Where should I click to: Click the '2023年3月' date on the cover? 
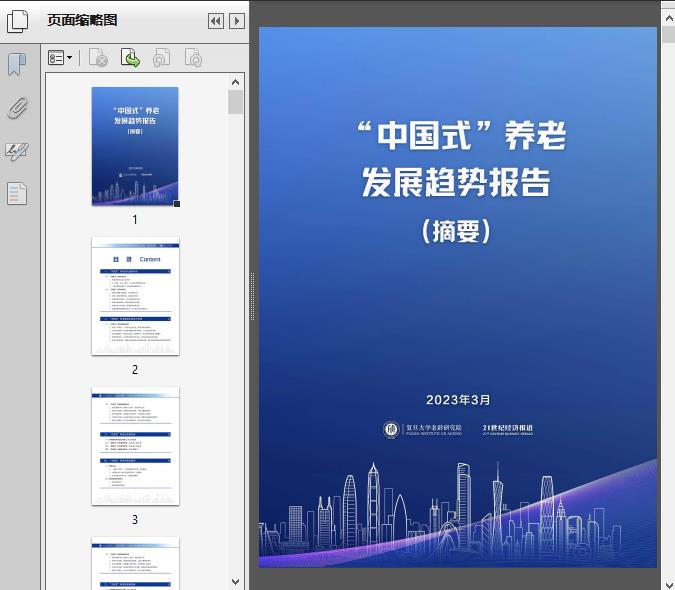pyautogui.click(x=458, y=400)
